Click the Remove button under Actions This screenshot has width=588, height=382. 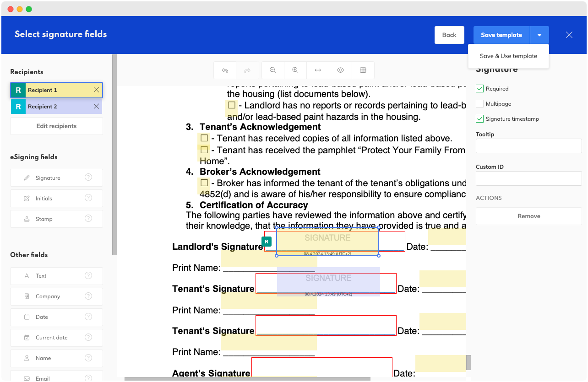[x=528, y=216]
